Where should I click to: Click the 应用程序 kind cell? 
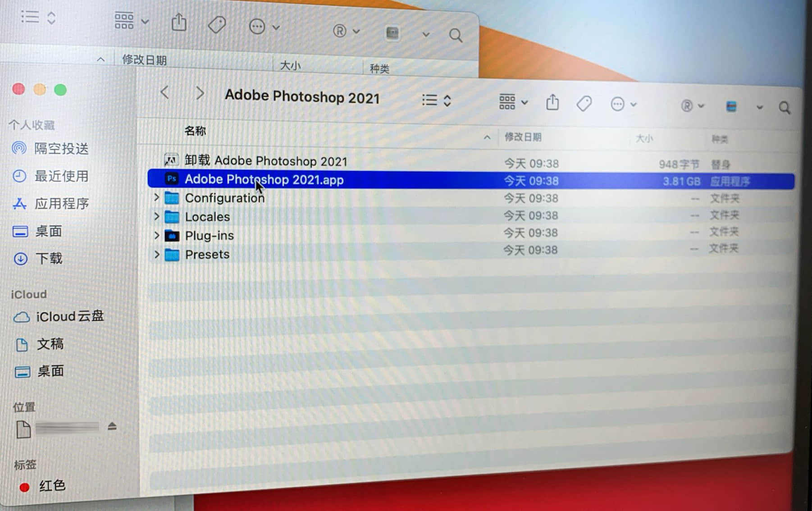[x=730, y=182]
